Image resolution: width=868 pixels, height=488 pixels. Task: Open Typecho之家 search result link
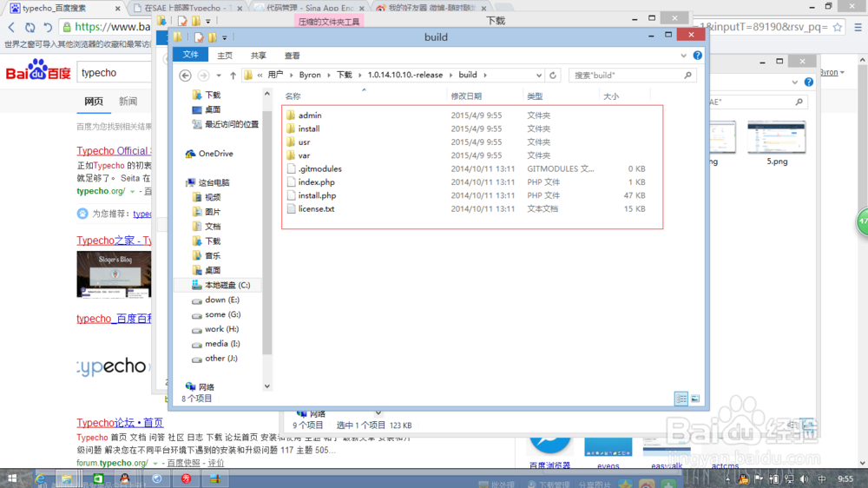point(114,241)
